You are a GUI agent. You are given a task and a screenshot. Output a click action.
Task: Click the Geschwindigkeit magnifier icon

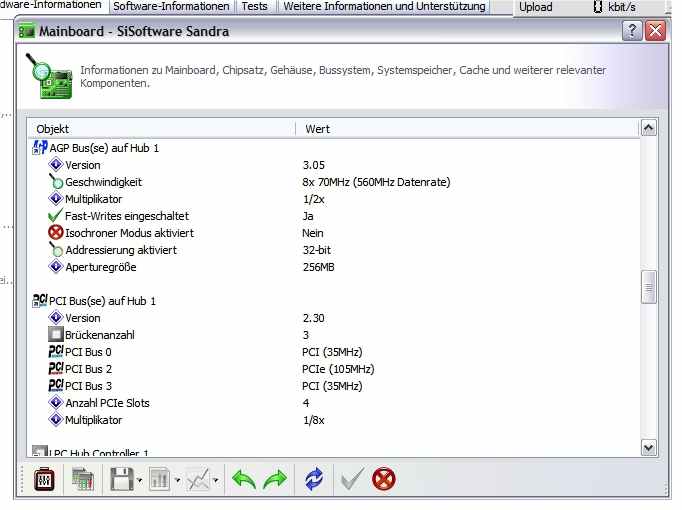56,182
